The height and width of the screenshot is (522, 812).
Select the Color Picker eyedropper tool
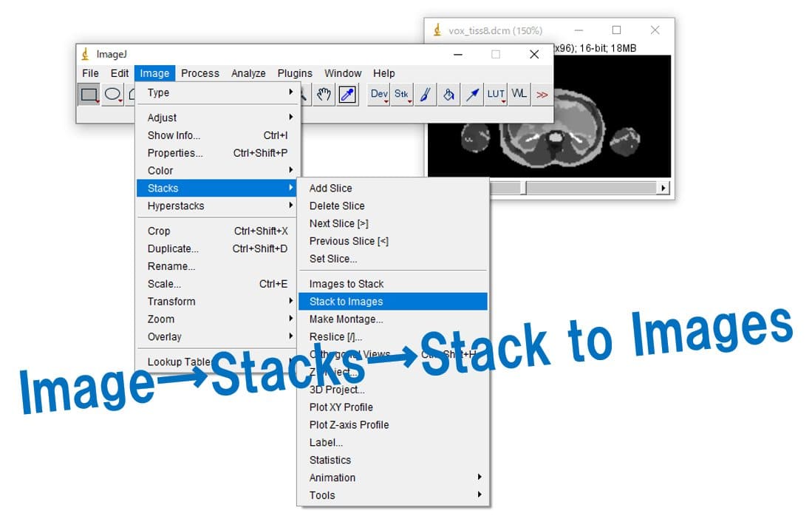pyautogui.click(x=347, y=95)
